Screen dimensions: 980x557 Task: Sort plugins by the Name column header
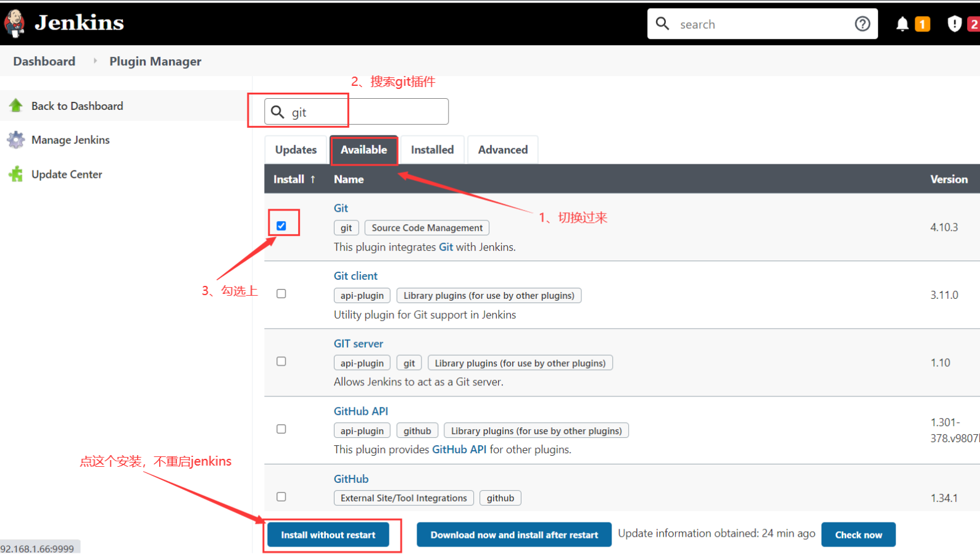[349, 179]
